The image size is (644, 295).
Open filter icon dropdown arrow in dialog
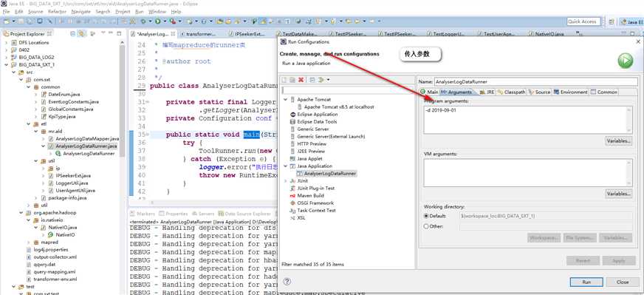click(328, 80)
